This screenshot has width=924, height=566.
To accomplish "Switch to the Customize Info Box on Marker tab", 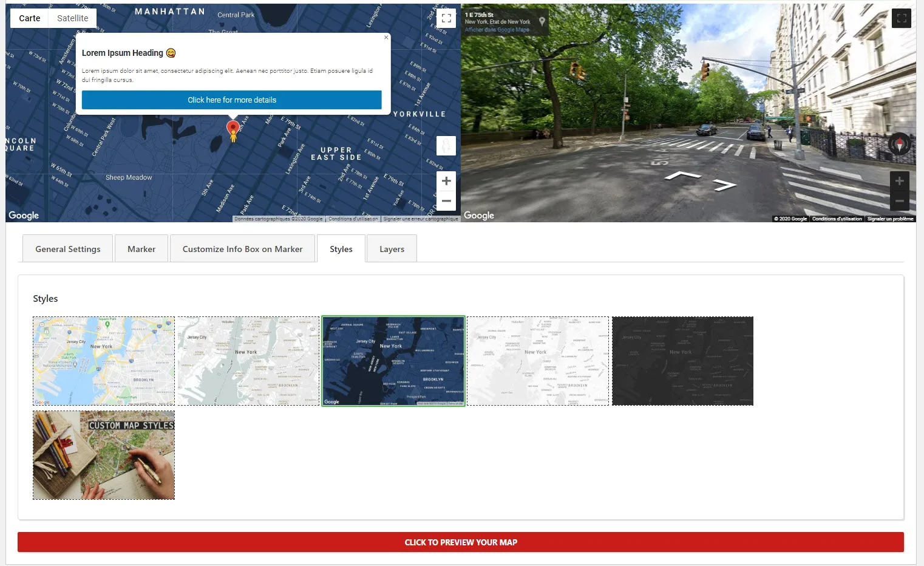I will pyautogui.click(x=242, y=248).
